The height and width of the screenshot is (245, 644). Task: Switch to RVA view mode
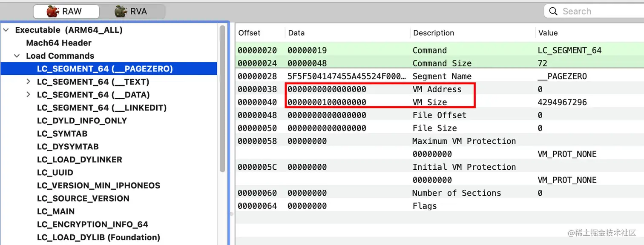click(x=132, y=11)
